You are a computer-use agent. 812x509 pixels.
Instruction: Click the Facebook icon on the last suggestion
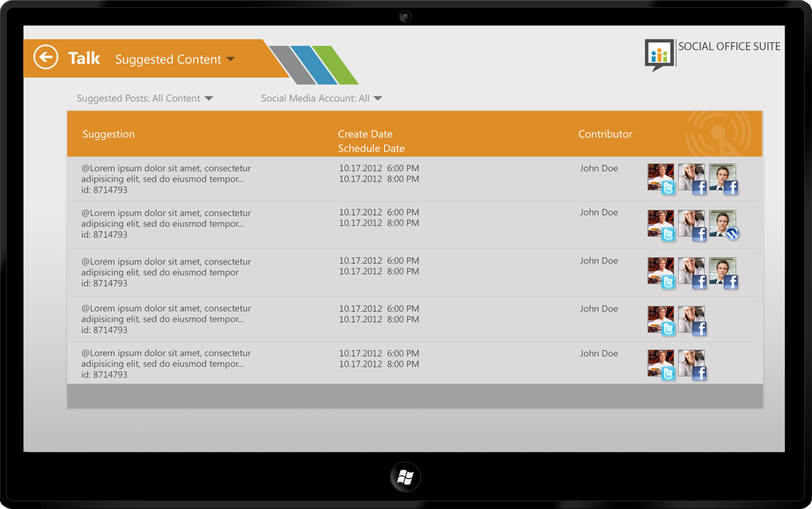tap(700, 374)
